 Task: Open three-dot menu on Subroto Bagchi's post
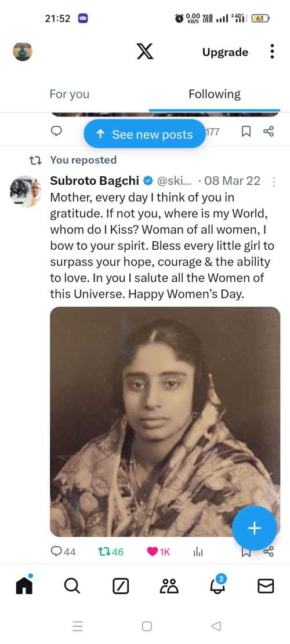pyautogui.click(x=274, y=181)
